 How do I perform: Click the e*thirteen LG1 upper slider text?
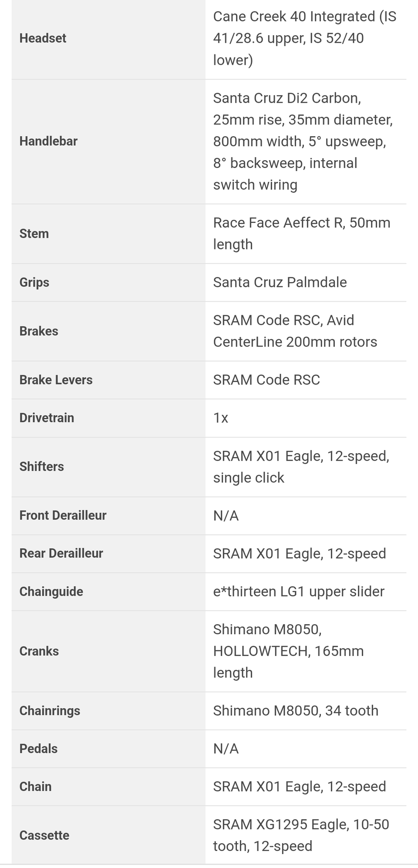[299, 592]
